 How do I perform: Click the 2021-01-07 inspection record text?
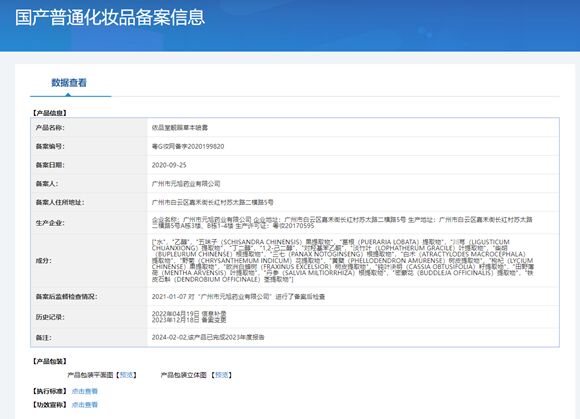(238, 297)
